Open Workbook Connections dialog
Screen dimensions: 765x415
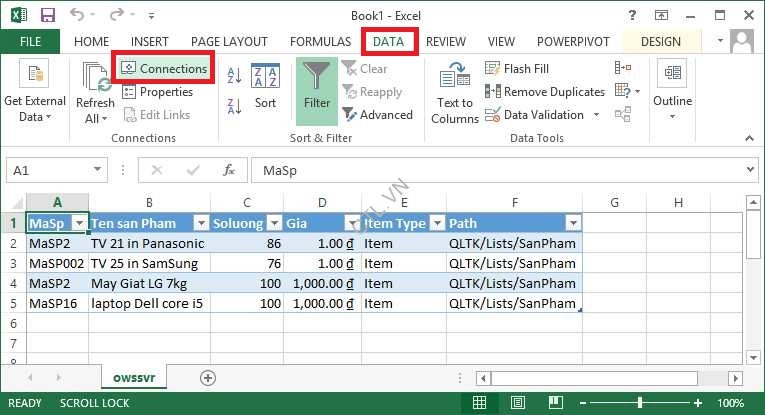coord(164,69)
